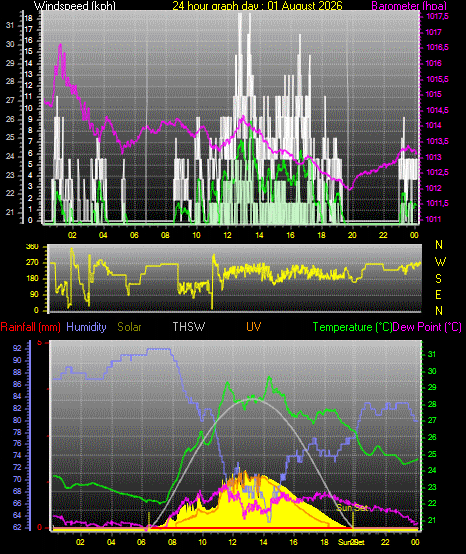Click the '180' wind direction degree value

point(32,278)
